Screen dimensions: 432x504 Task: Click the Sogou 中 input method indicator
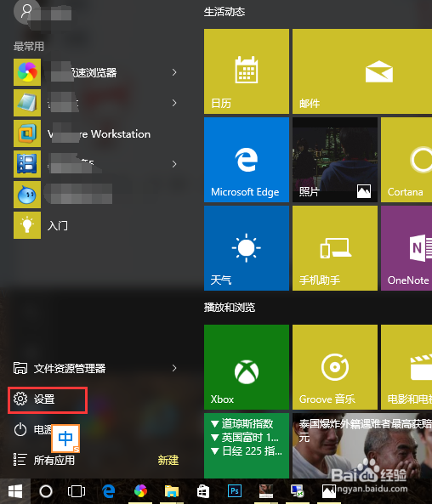pyautogui.click(x=65, y=439)
